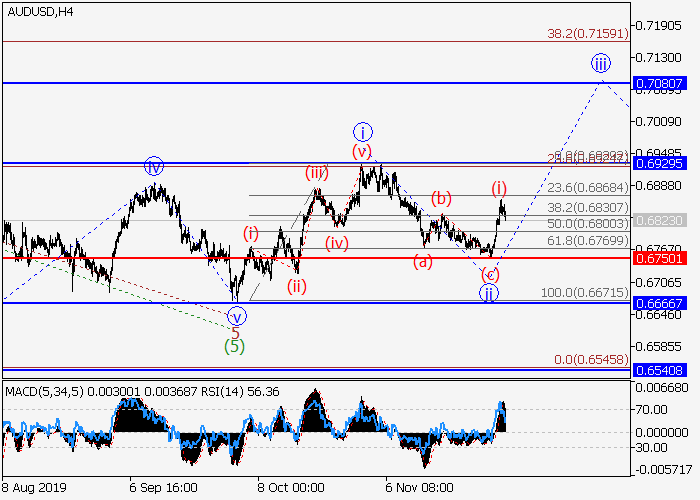The image size is (700, 500).
Task: Select the red (v) wave label
Action: tap(362, 151)
